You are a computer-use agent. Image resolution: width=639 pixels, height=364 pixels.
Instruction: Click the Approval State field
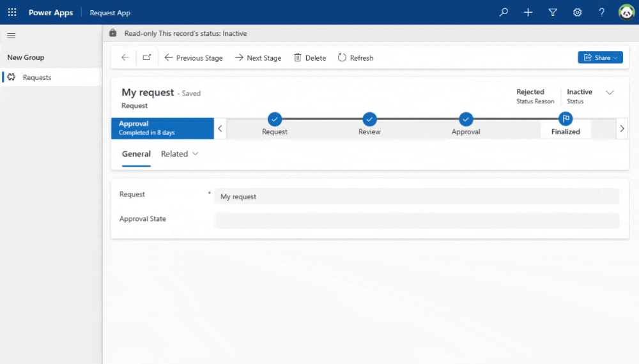417,221
